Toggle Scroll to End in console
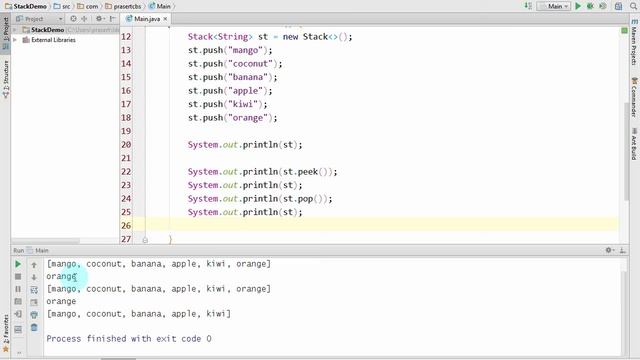This screenshot has height=360, width=640. coord(34,302)
